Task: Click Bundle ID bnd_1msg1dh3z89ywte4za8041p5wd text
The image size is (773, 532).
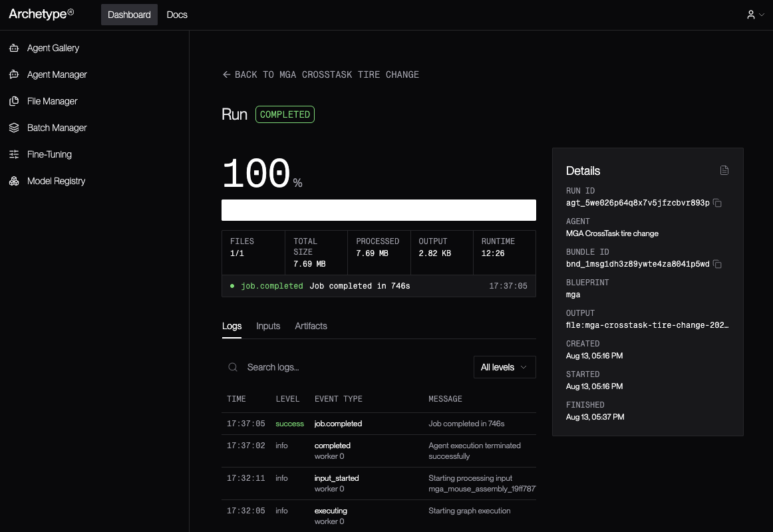Action: click(637, 264)
